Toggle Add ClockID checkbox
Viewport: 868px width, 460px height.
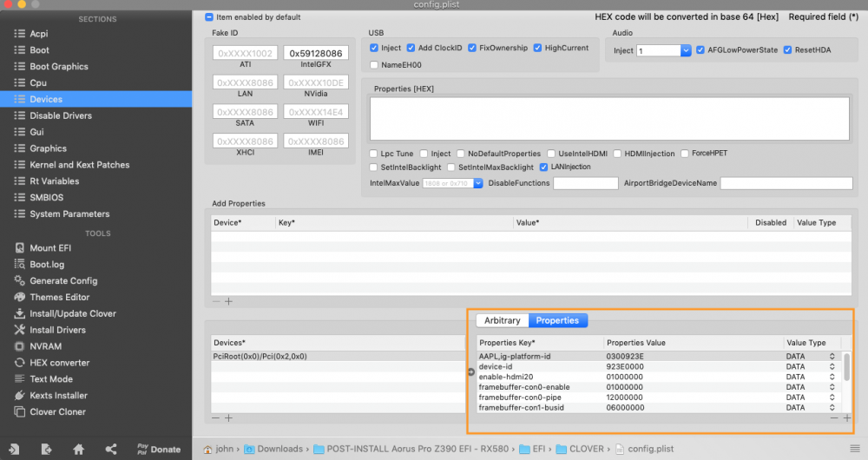click(x=411, y=48)
